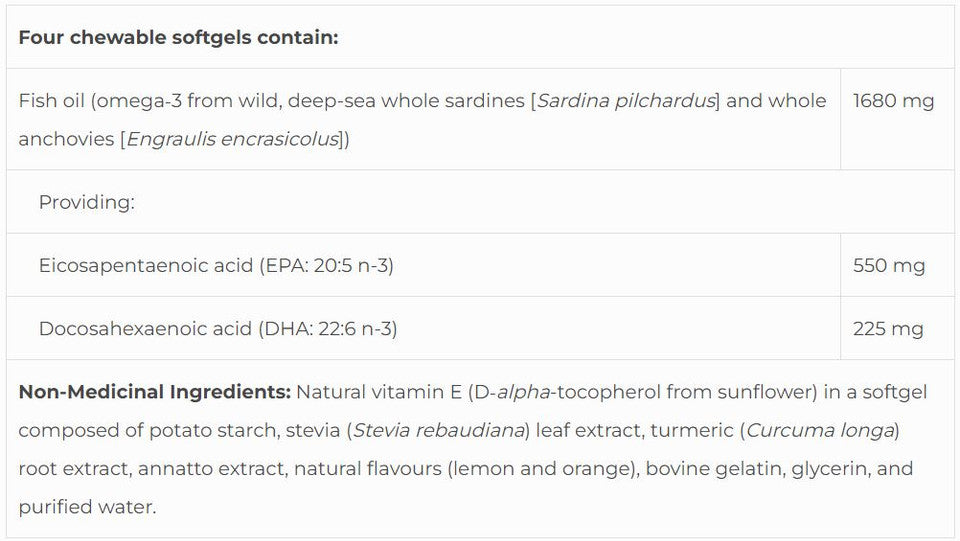Click the 550 mg value
Screen dimensions: 960x541
888,266
